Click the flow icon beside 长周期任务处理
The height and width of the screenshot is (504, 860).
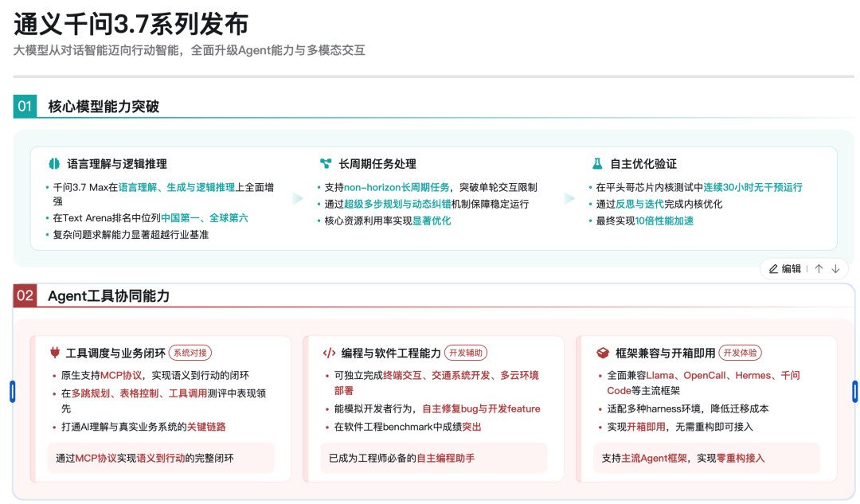(326, 163)
